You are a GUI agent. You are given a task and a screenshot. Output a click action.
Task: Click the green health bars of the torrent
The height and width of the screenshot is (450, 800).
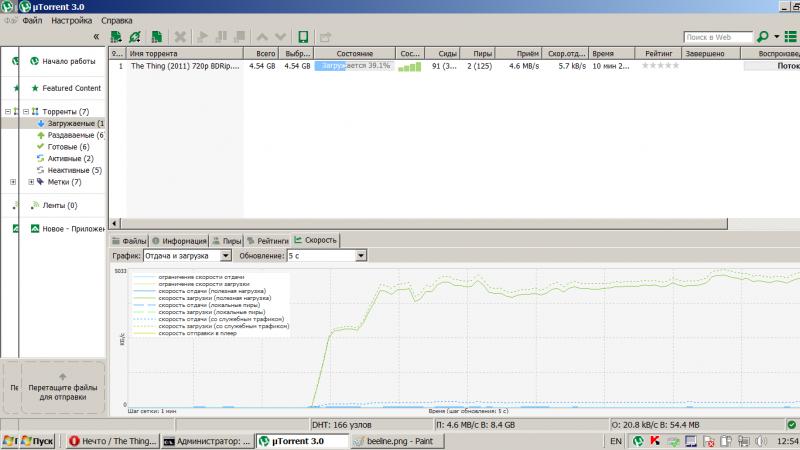pyautogui.click(x=410, y=66)
